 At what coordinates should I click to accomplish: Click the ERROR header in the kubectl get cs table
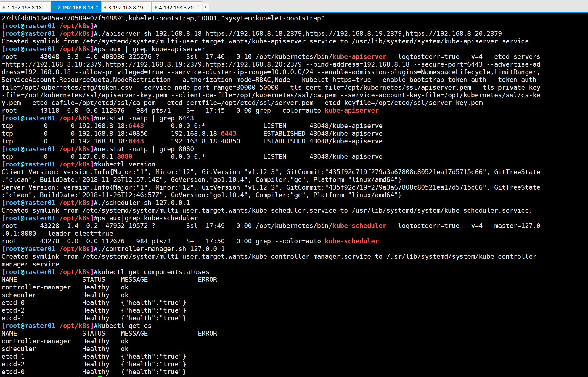pyautogui.click(x=207, y=334)
